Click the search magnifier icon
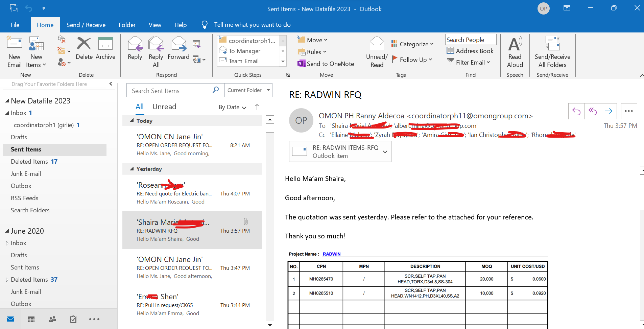Screen dimensions: 644x329 pyautogui.click(x=216, y=90)
